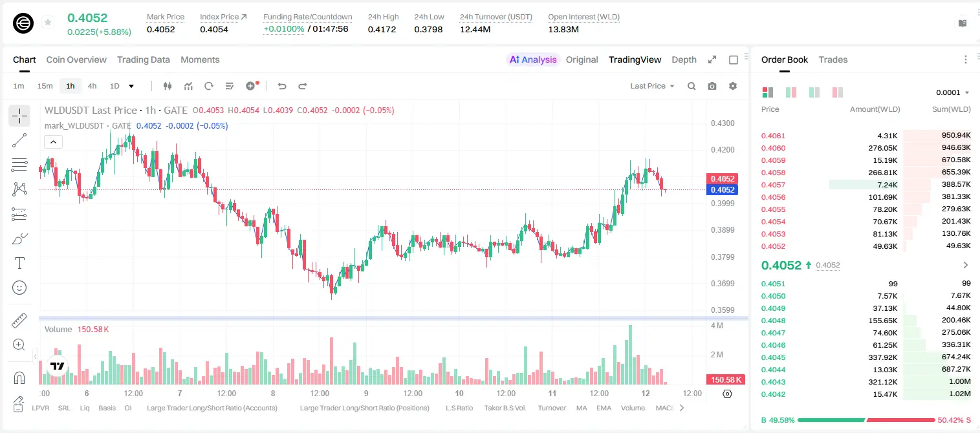Add WLD to favorites star

47,23
